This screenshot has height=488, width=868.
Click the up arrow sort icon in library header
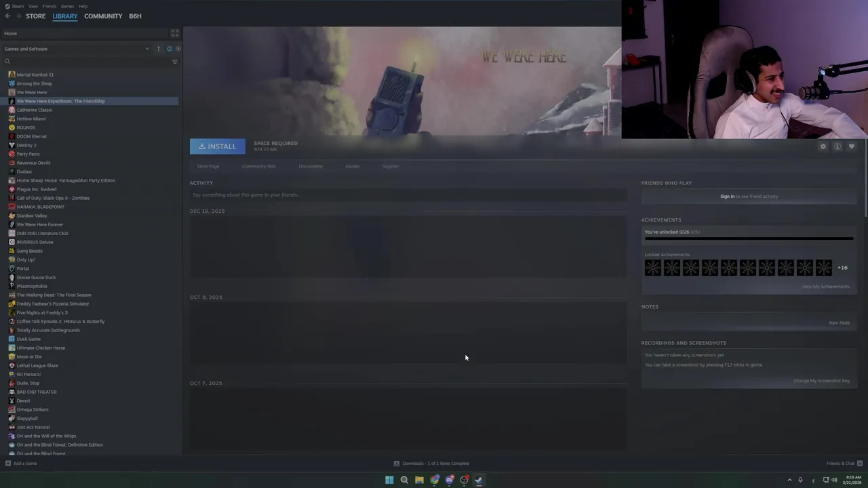coord(159,49)
